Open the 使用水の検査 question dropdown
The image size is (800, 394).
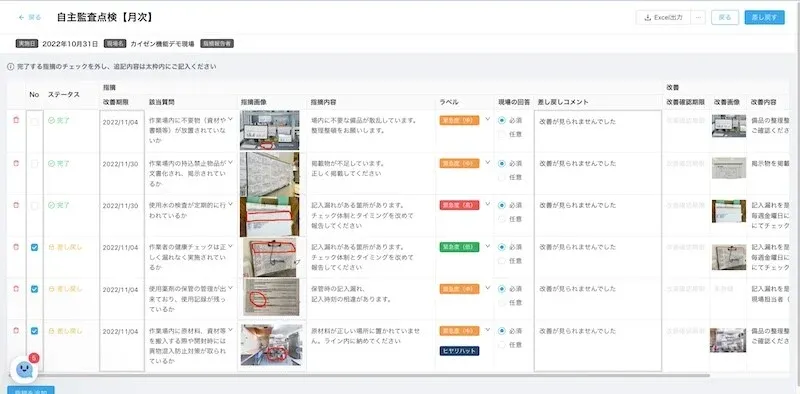click(x=230, y=204)
